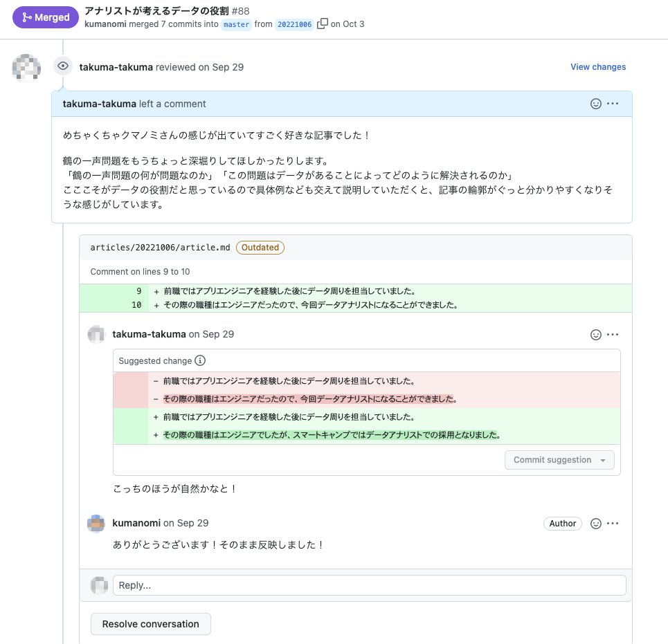668x644 pixels.
Task: Click Resolve conversation button
Action: pos(151,624)
